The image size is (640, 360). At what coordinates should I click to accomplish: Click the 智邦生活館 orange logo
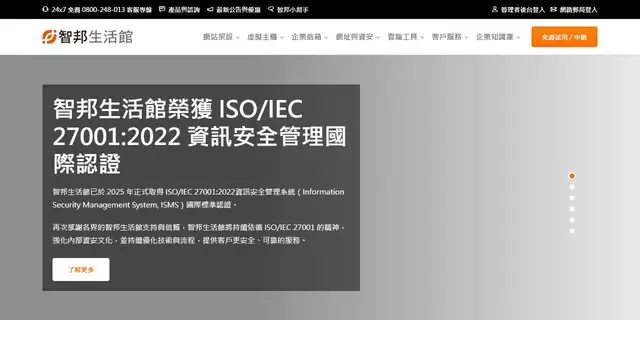tap(88, 37)
